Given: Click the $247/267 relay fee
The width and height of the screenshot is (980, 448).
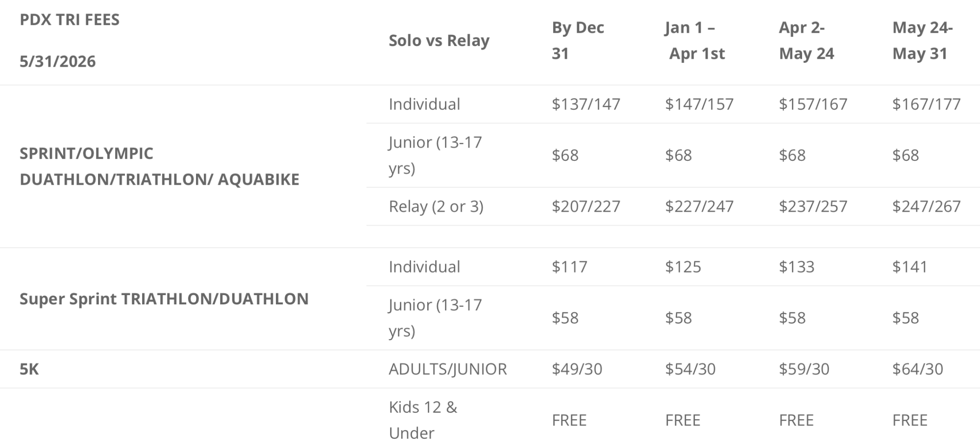Looking at the screenshot, I should pyautogui.click(x=926, y=206).
